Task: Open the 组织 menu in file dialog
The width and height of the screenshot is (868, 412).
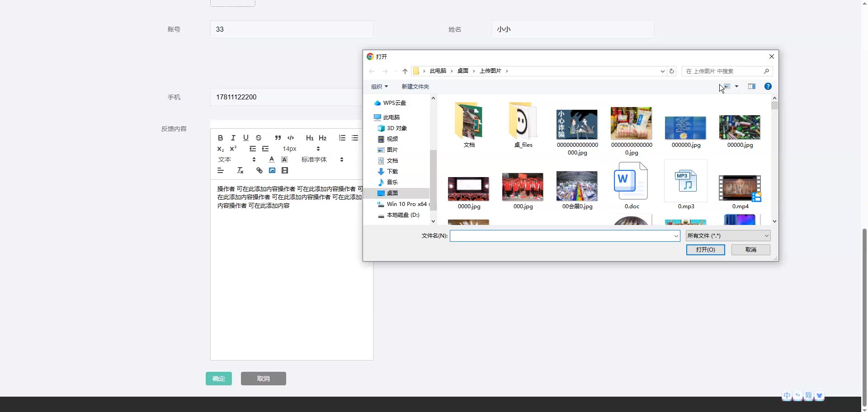Action: [379, 86]
